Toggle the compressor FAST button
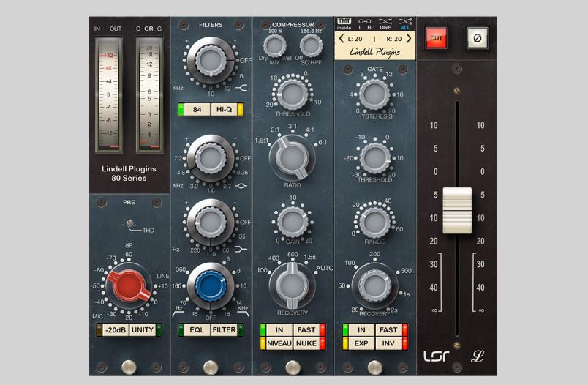The height and width of the screenshot is (385, 588). 306,330
